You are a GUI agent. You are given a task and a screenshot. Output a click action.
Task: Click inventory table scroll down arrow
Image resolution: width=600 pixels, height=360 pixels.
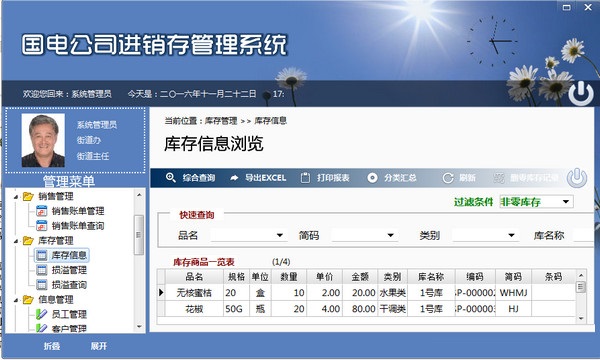581,318
